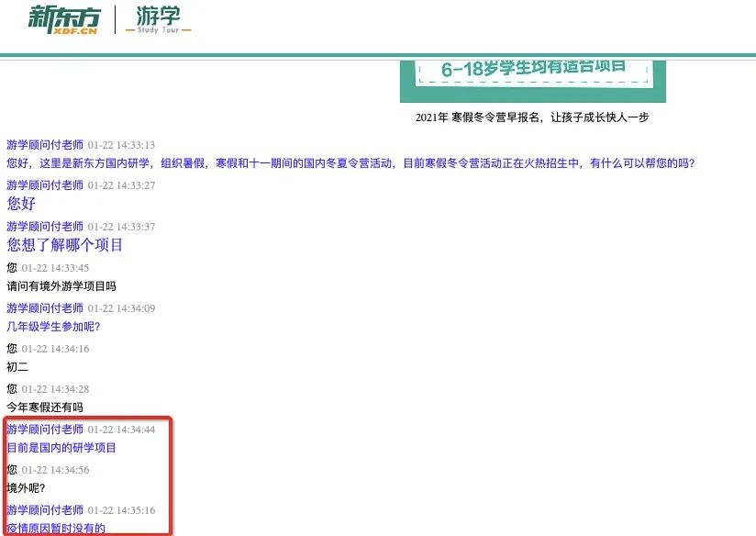Click the greeting message starting with 您好，这里是新东方国内研学
756x536 pixels.
(x=351, y=163)
